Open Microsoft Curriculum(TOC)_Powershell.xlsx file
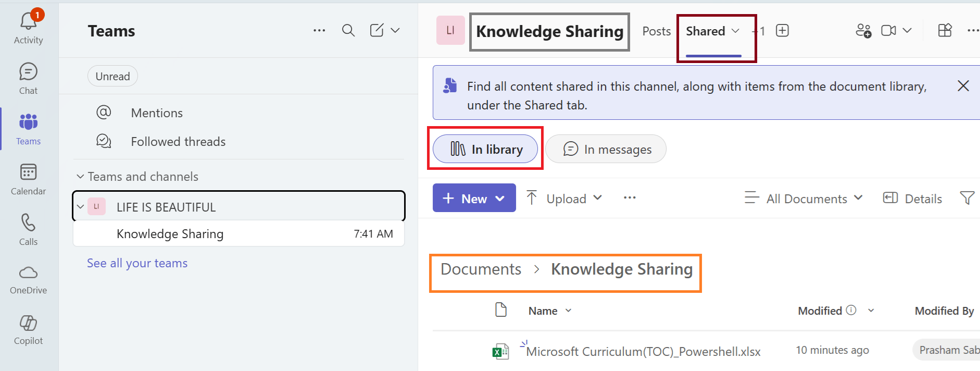980x371 pixels. 643,352
